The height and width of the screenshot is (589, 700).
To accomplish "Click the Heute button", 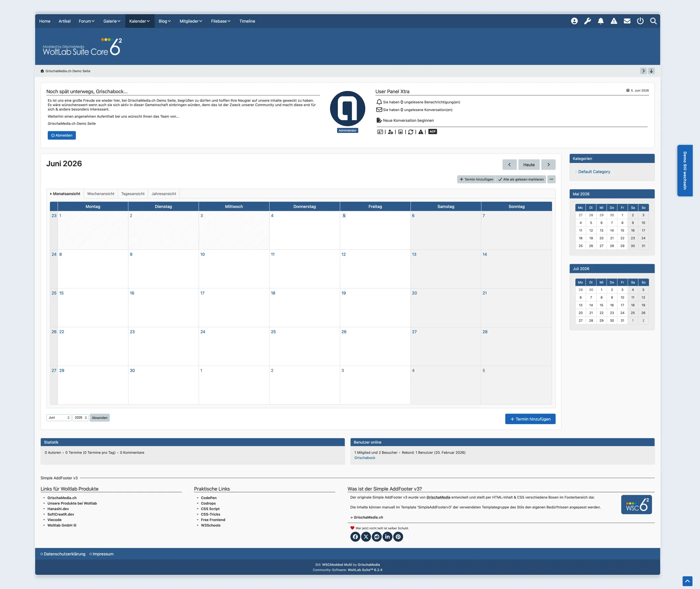I will pyautogui.click(x=529, y=165).
